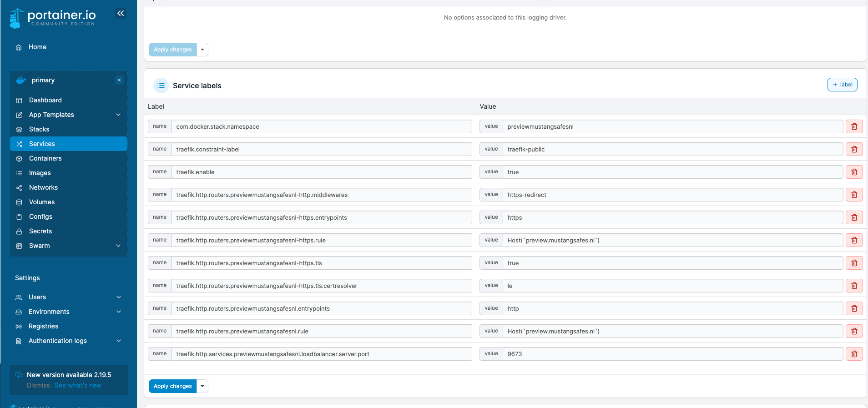
Task: Expand the App Templates submenu
Action: (118, 115)
